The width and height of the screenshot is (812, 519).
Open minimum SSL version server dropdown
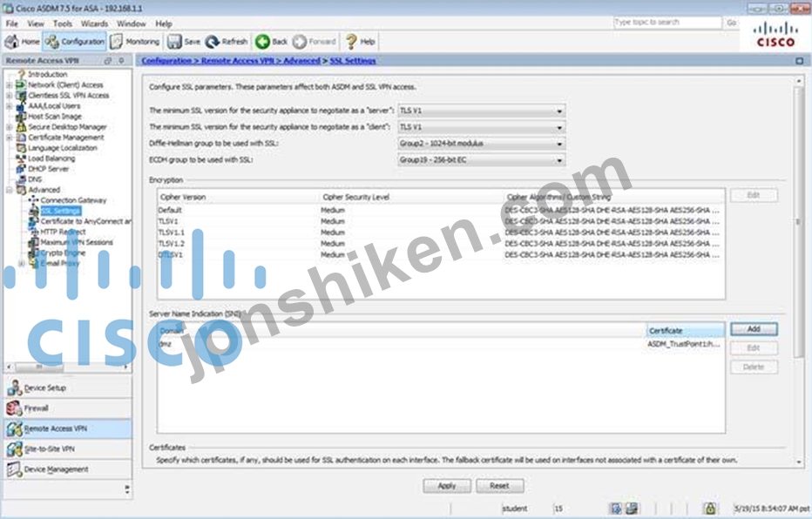pyautogui.click(x=481, y=111)
